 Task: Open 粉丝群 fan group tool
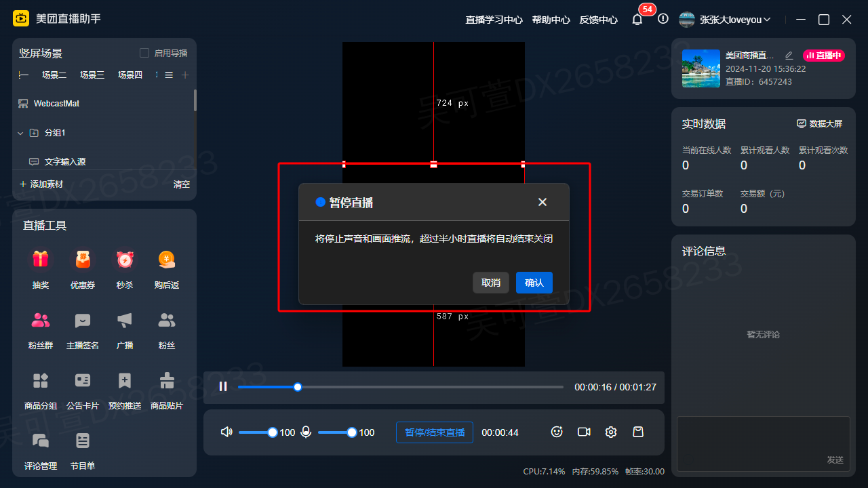(41, 320)
